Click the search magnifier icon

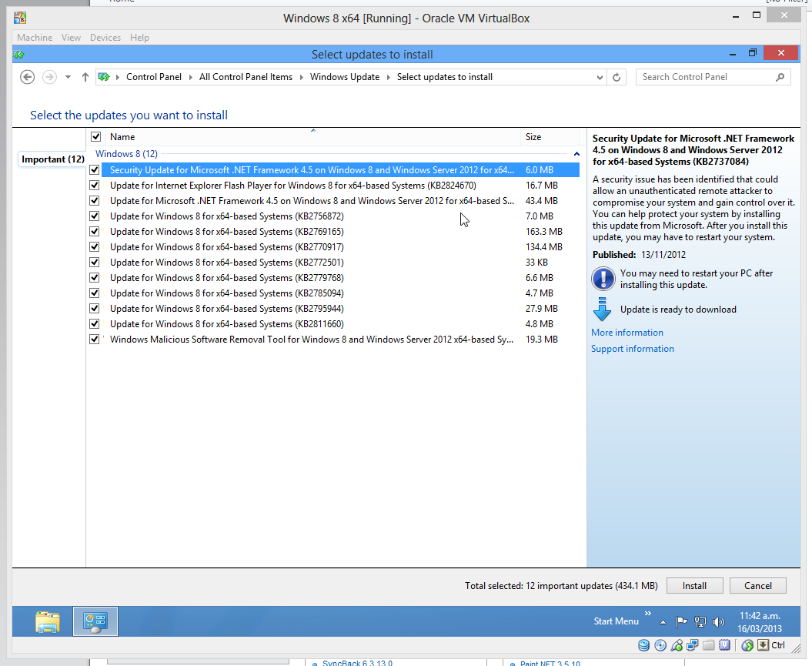point(780,77)
